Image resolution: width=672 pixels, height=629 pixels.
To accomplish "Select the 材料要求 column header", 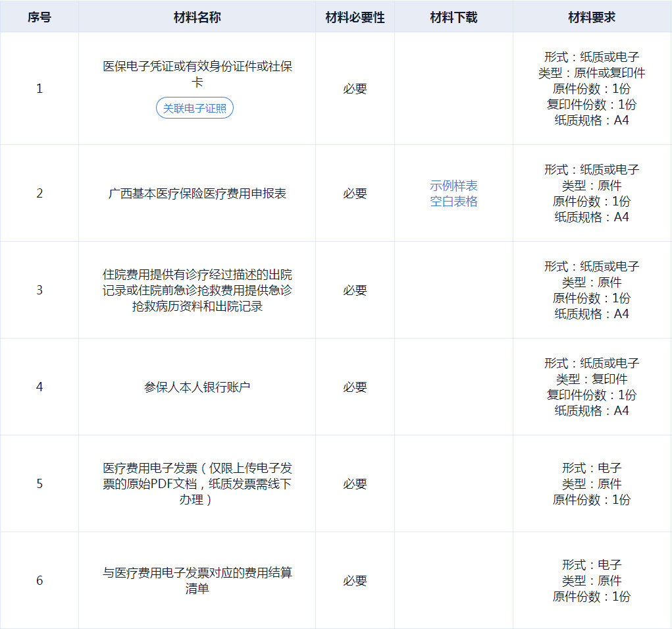I will point(592,18).
